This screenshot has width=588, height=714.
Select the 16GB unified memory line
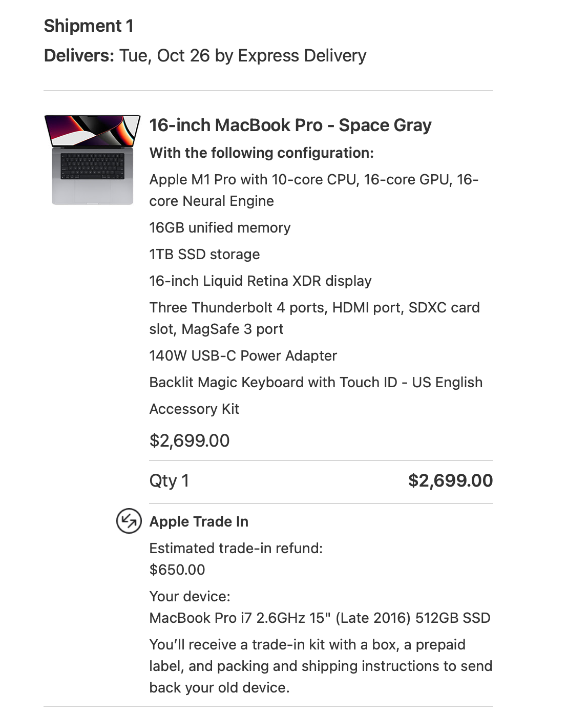click(220, 227)
